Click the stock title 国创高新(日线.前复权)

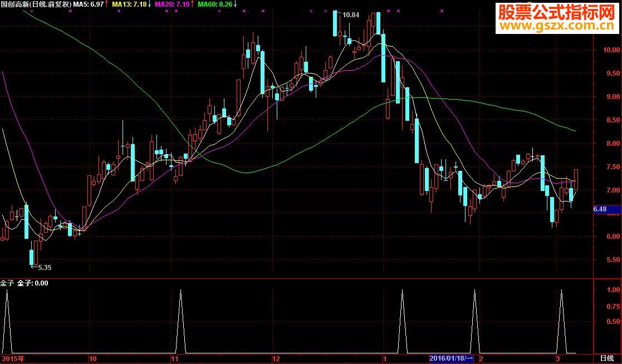(x=36, y=4)
